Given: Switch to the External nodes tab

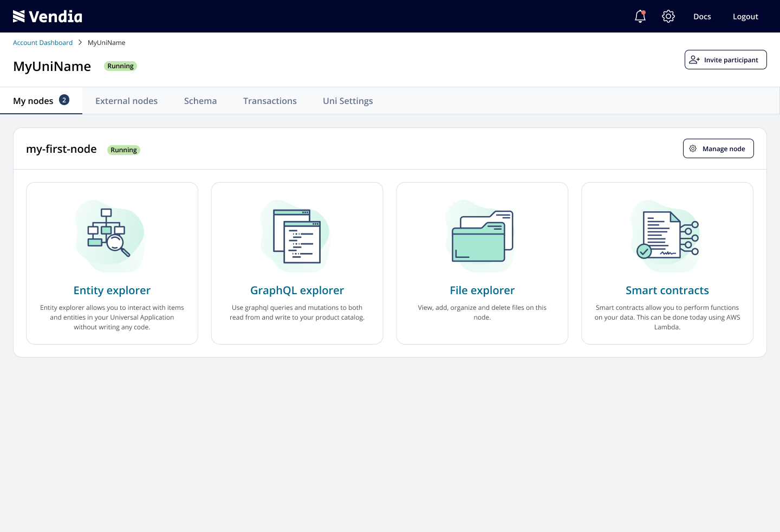Looking at the screenshot, I should [126, 101].
